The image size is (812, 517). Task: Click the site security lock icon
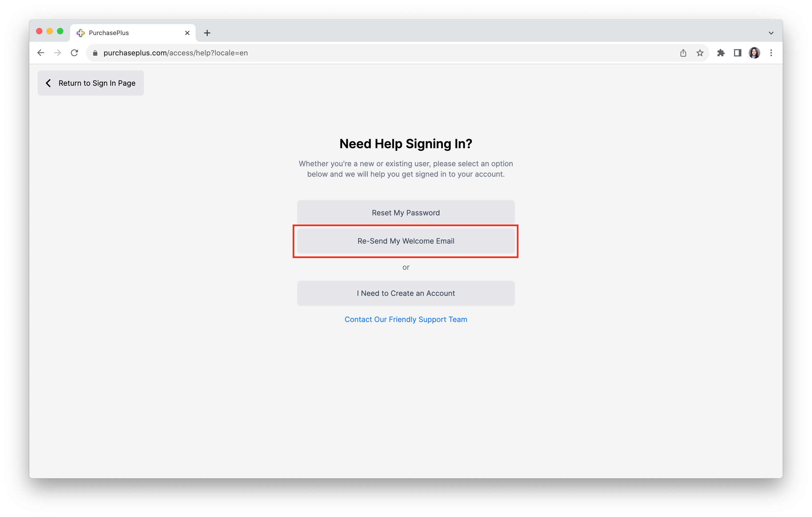(95, 53)
